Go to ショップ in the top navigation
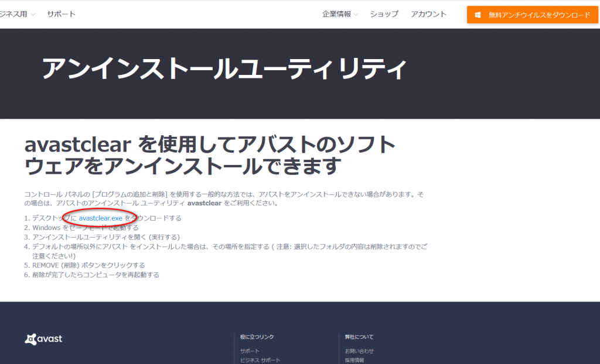This screenshot has height=364, width=600. tap(384, 14)
